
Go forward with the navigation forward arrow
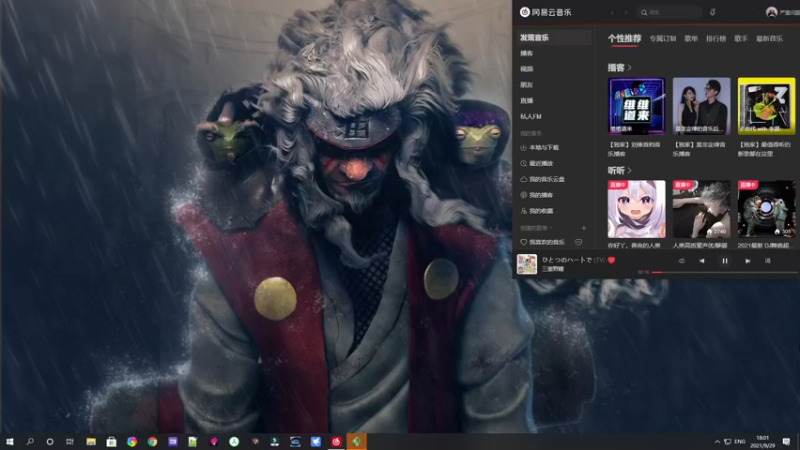coord(626,12)
